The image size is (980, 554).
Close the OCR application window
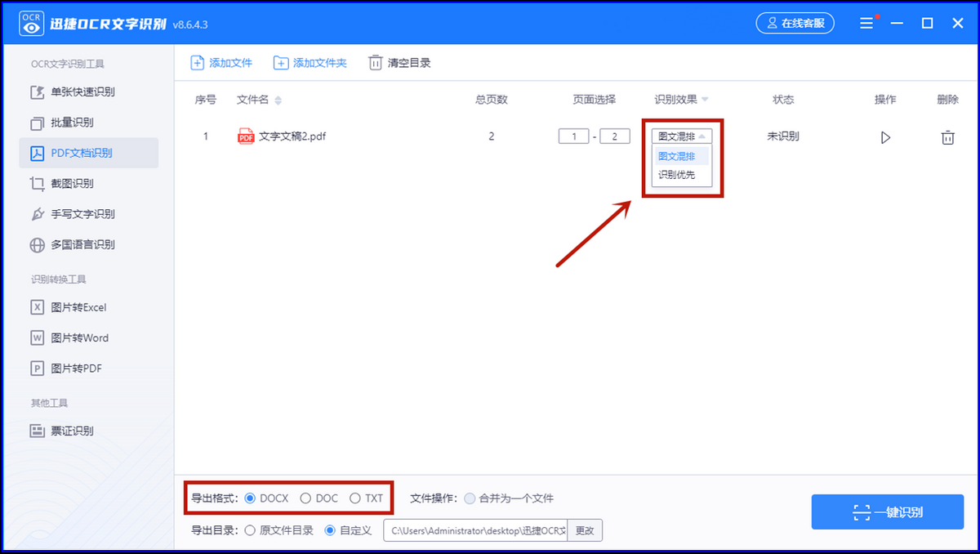pos(958,23)
